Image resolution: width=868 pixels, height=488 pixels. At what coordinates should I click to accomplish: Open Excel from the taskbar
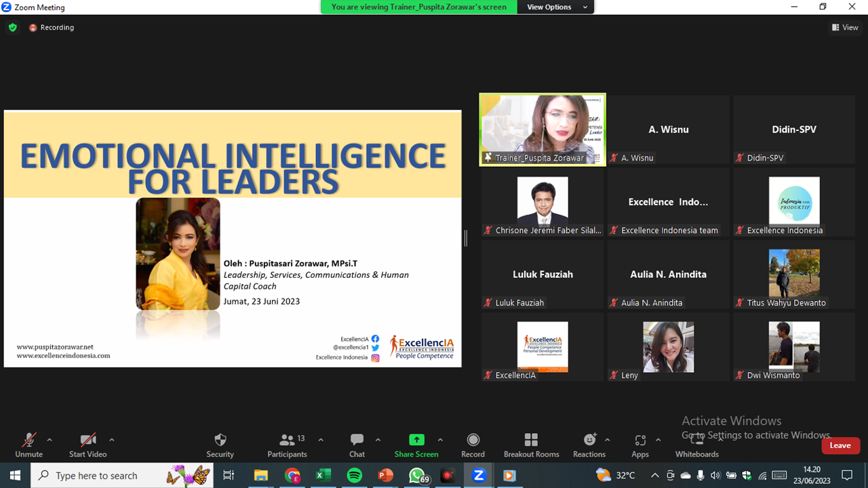pyautogui.click(x=323, y=475)
